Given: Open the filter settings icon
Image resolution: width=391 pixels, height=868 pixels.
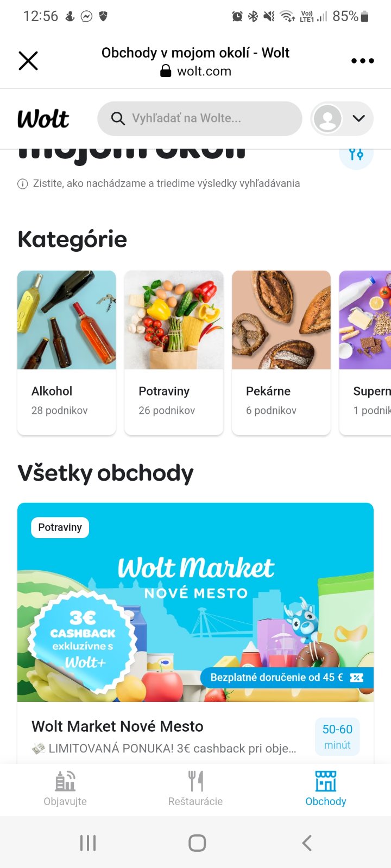Looking at the screenshot, I should 356,155.
